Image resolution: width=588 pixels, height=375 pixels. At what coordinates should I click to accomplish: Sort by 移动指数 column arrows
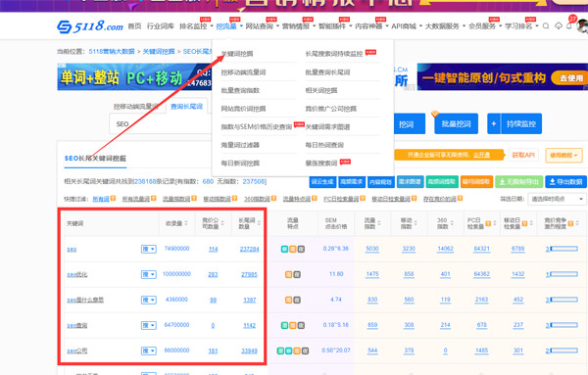[416, 223]
